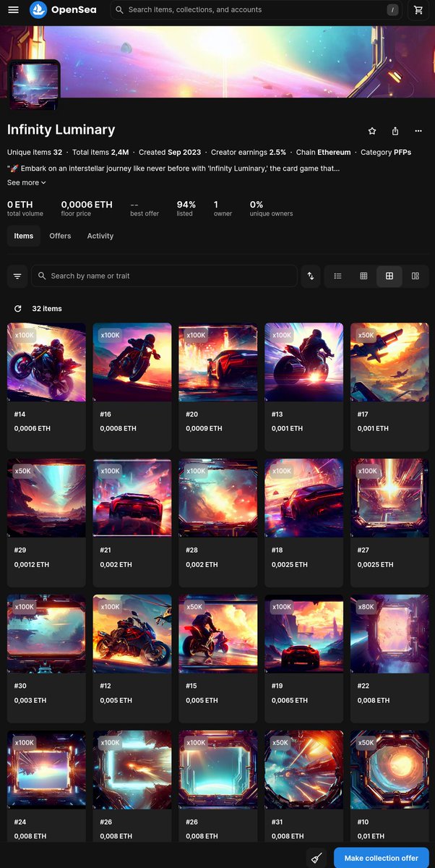Focus the top search items bar
Image resolution: width=435 pixels, height=868 pixels.
[257, 10]
